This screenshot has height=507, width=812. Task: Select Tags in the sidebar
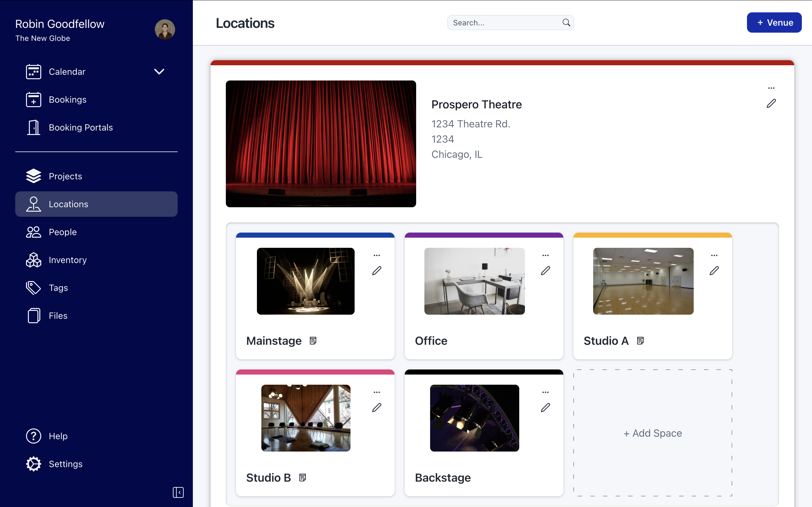point(58,288)
